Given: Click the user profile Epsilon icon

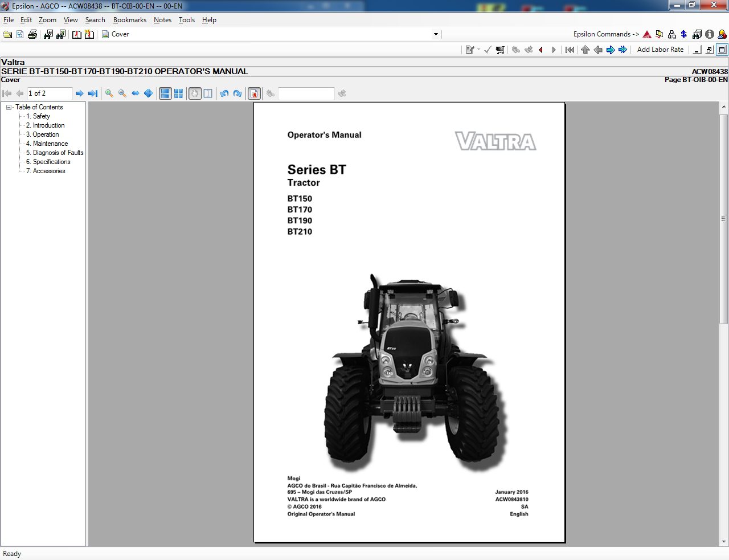Looking at the screenshot, I should point(722,34).
